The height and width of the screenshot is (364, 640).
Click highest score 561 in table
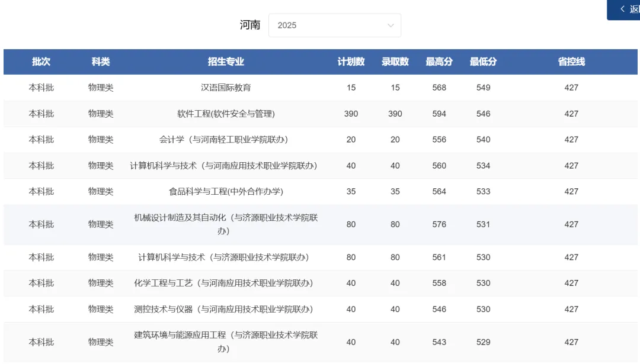coord(439,257)
